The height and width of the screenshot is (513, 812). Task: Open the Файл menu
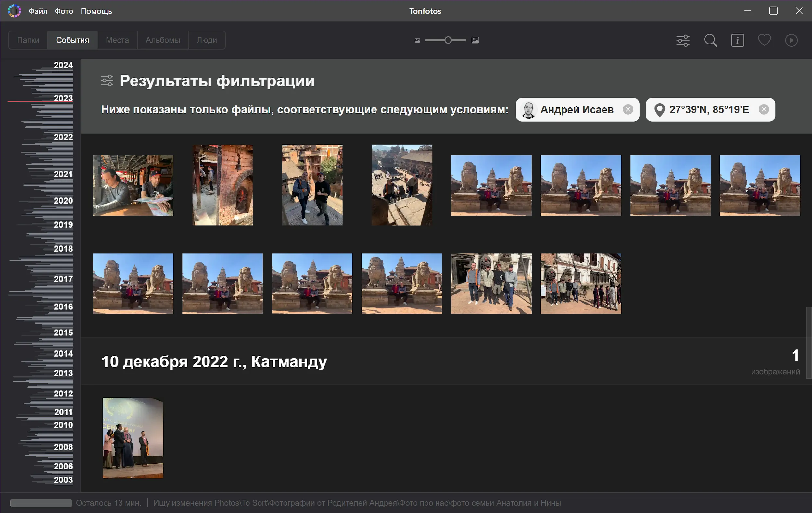[x=37, y=10]
